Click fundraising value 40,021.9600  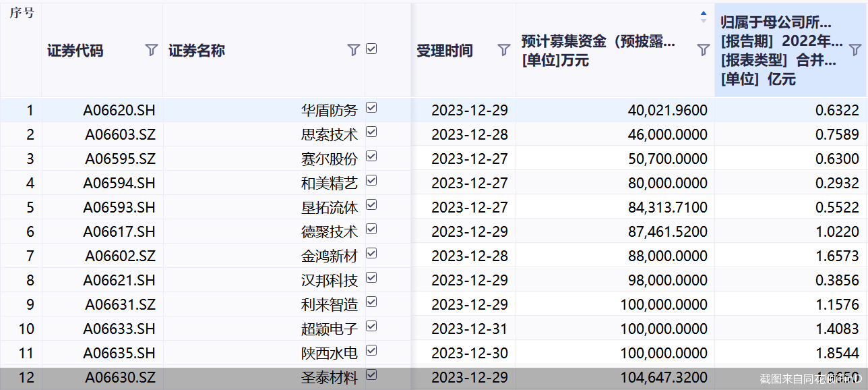[x=668, y=111]
